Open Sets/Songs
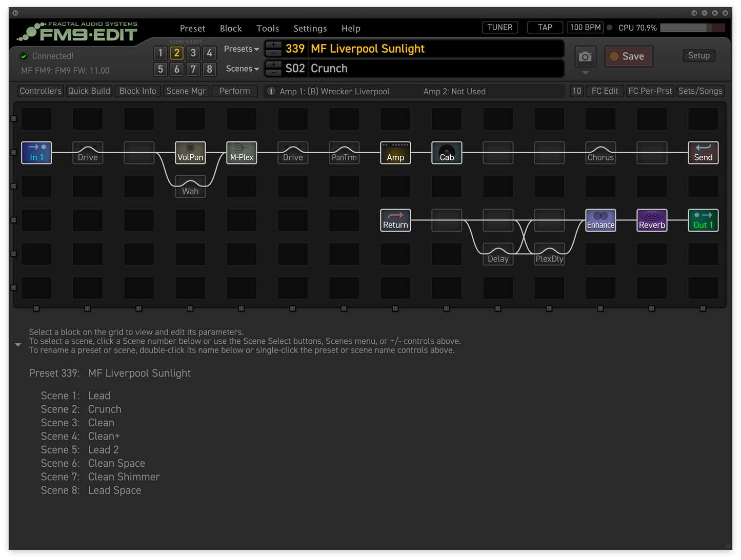This screenshot has height=560, width=741. [x=700, y=91]
